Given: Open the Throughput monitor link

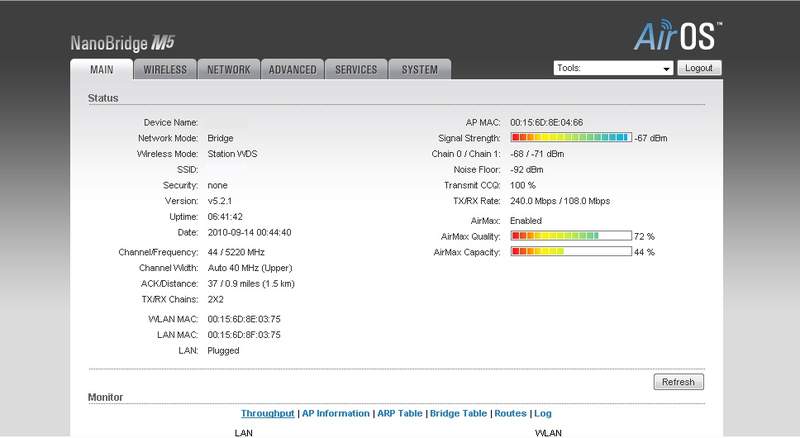Looking at the screenshot, I should [267, 413].
